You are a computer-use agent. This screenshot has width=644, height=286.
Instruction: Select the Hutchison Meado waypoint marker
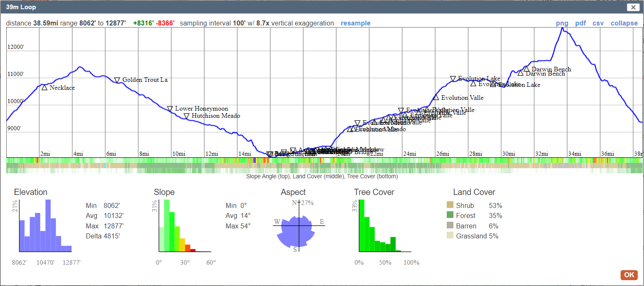tap(186, 116)
